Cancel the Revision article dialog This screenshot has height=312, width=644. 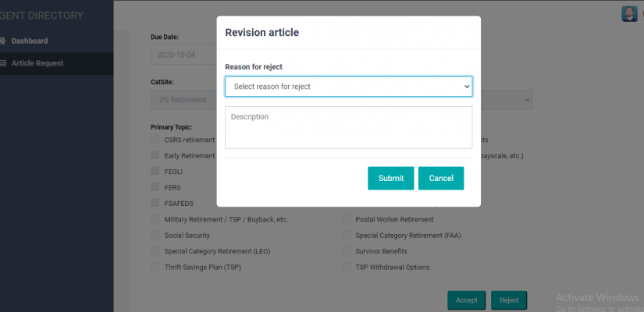pos(441,178)
